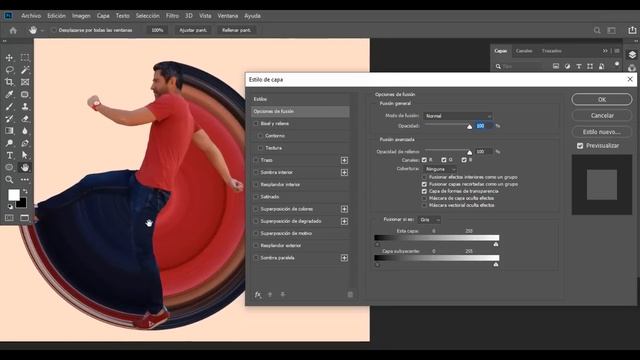Select the Path Selection arrow tool
Screen dimensions: 640x360
coord(25,155)
